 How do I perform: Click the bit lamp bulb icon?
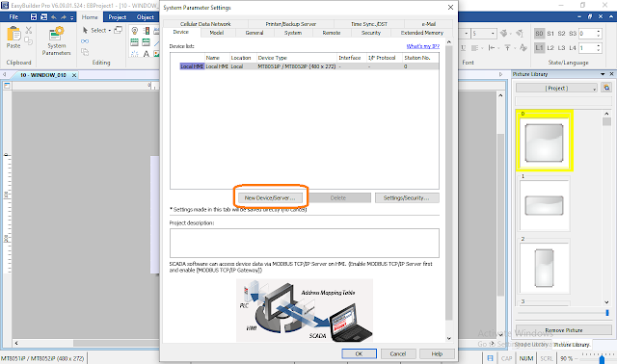(x=135, y=31)
